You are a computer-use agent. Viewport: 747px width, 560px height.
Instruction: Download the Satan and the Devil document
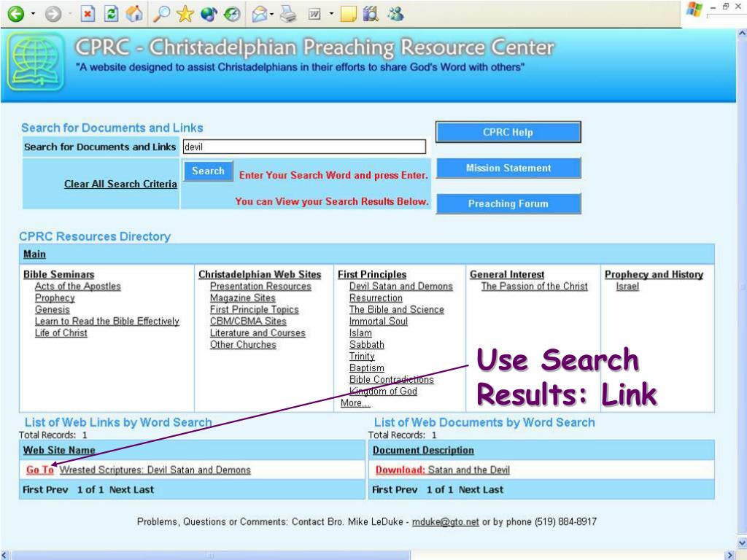coord(443,470)
